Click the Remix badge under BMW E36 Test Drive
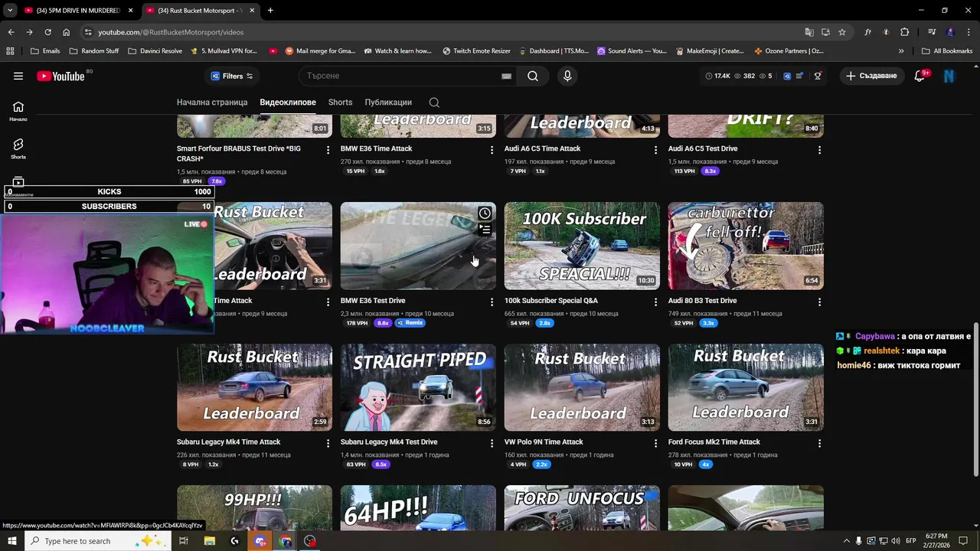 tap(410, 323)
